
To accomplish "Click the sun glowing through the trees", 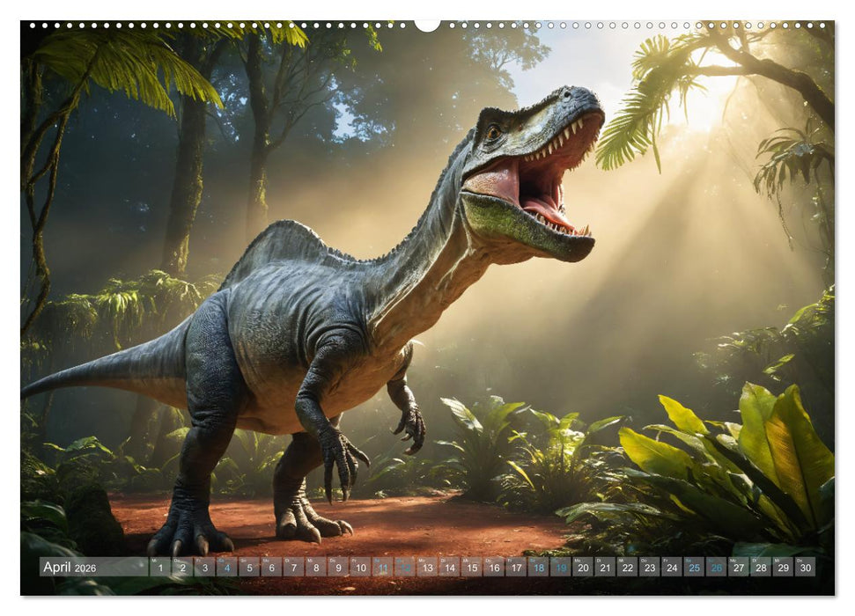I will coord(704,106).
